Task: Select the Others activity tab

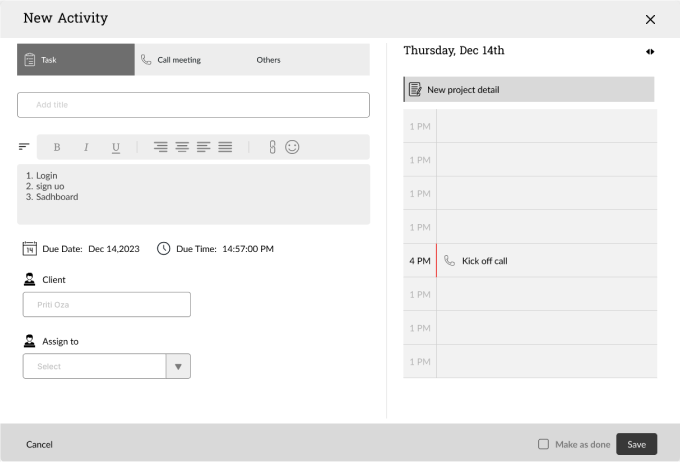Action: click(268, 60)
